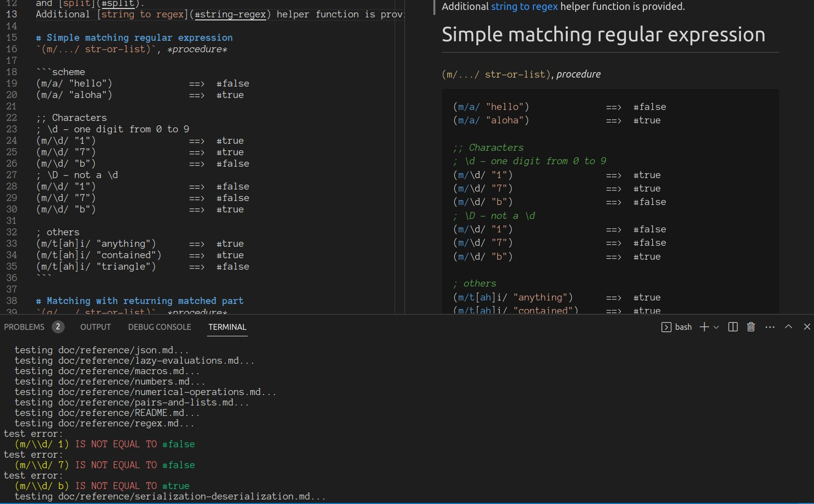Place cursor on line number 15
The image size is (814, 504).
pos(11,38)
